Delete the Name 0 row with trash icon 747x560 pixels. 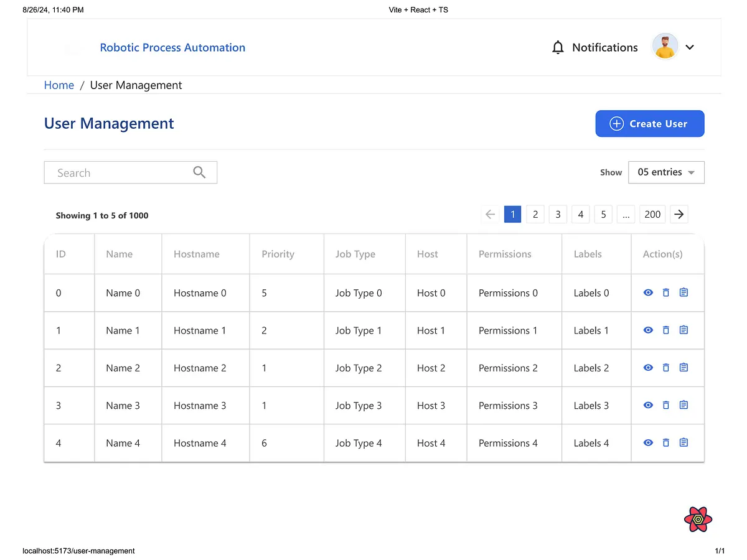point(666,292)
